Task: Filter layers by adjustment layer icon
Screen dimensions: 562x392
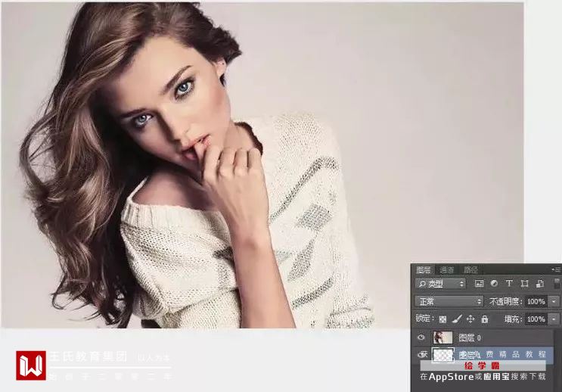Action: pyautogui.click(x=494, y=283)
